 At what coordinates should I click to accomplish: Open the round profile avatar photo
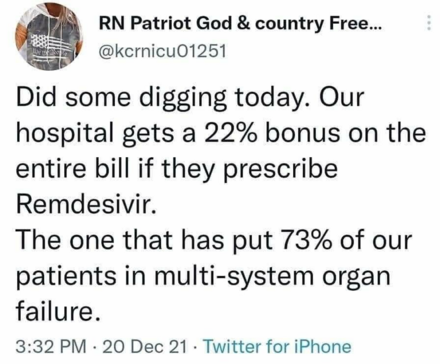click(x=49, y=36)
